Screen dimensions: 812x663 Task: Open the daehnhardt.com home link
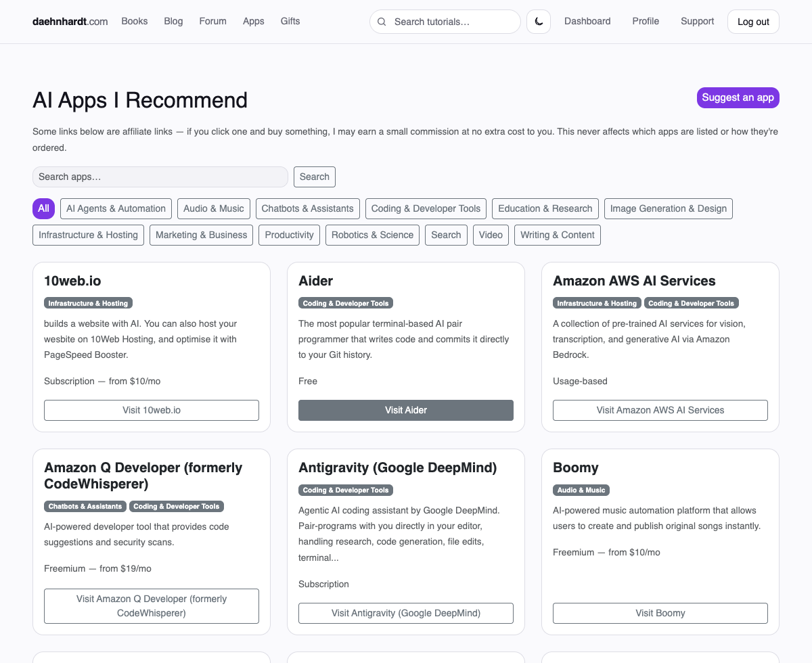click(x=70, y=22)
